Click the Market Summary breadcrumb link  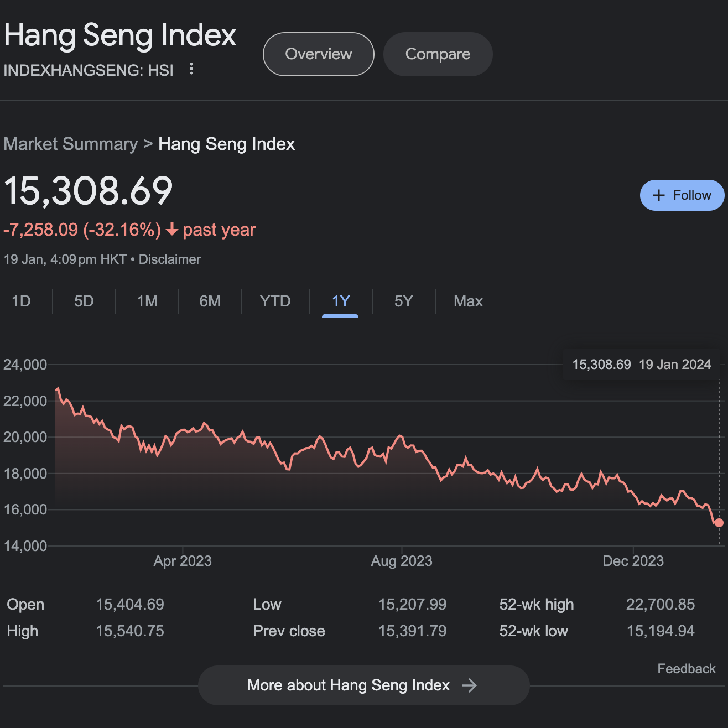click(x=71, y=144)
